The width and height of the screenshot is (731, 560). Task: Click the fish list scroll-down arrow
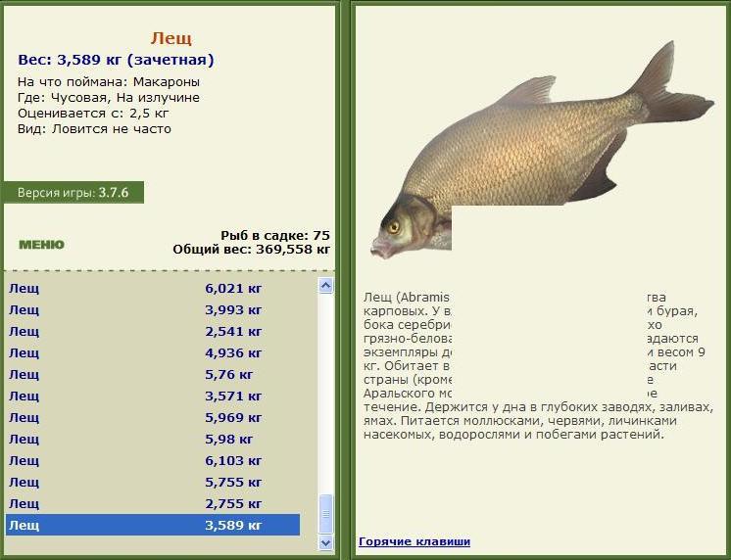tap(325, 542)
